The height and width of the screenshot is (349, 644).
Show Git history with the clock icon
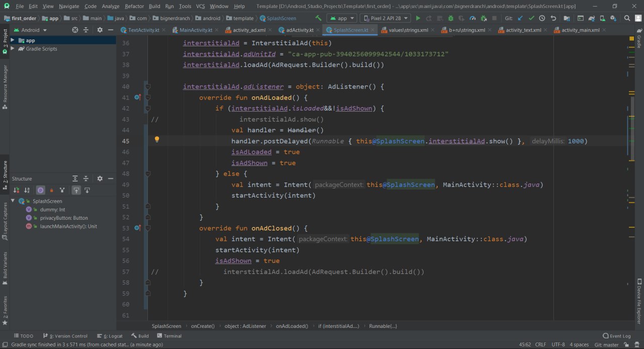542,18
